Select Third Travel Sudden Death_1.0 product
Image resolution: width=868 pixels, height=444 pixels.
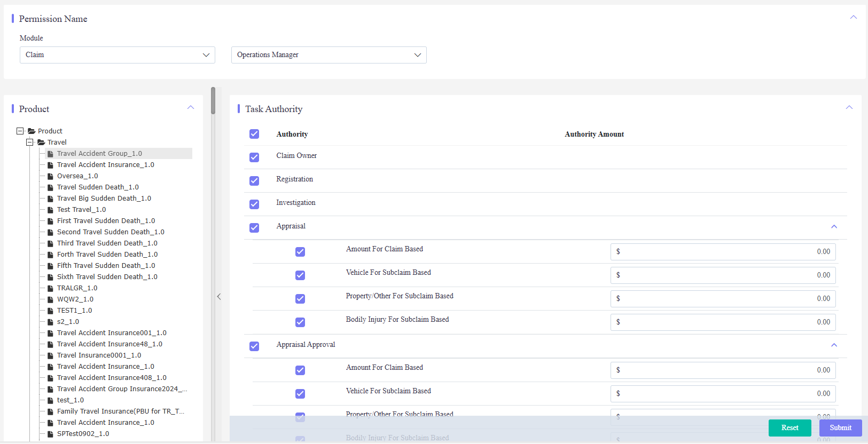tap(107, 243)
